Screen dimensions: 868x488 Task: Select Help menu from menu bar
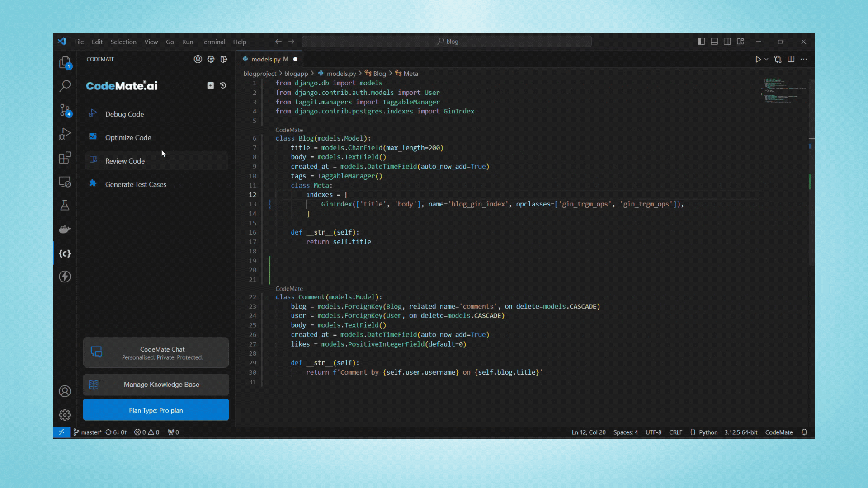[240, 41]
